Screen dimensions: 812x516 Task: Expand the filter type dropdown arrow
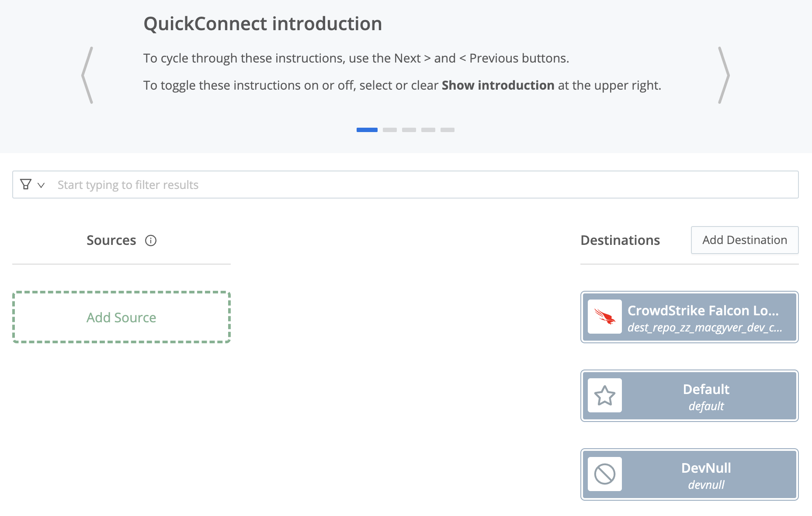[41, 185]
